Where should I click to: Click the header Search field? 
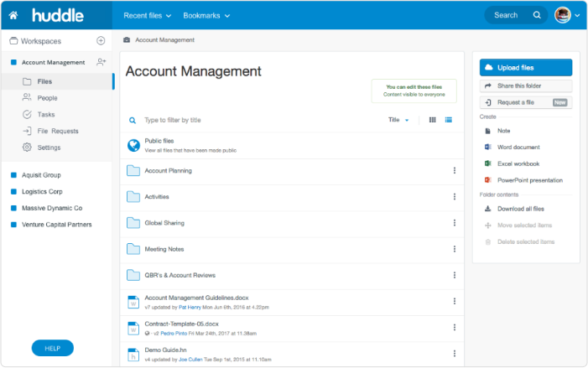516,15
